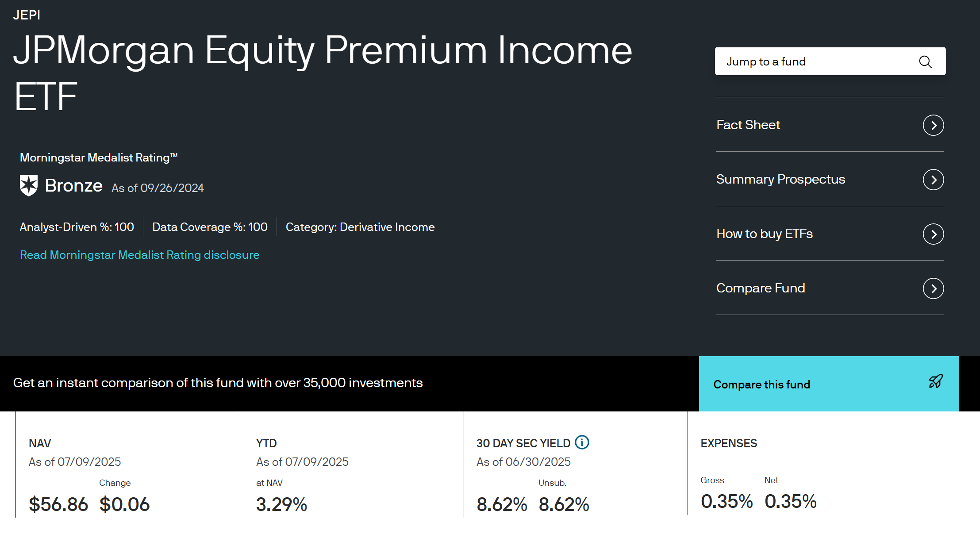Click Compare this fund button

pyautogui.click(x=829, y=384)
